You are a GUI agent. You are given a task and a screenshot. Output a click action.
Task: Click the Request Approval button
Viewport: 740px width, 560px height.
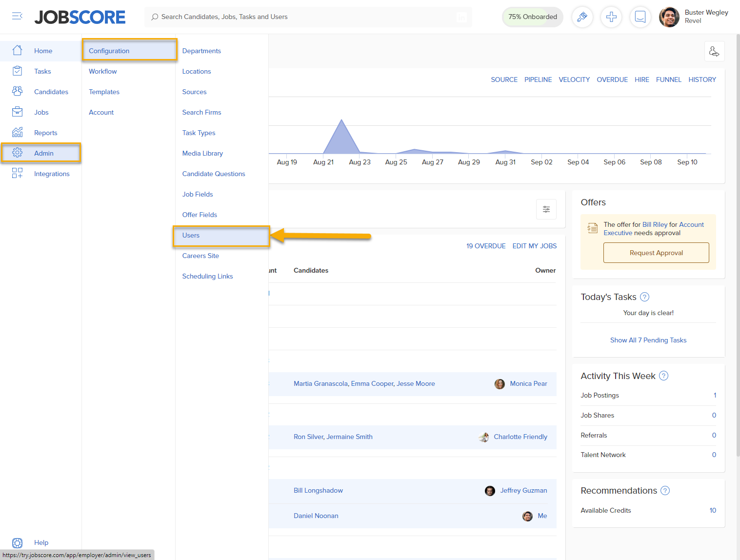(656, 253)
